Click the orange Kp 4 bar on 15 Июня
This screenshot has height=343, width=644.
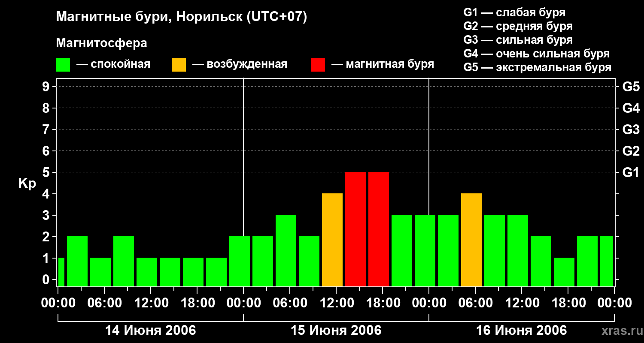tap(332, 240)
